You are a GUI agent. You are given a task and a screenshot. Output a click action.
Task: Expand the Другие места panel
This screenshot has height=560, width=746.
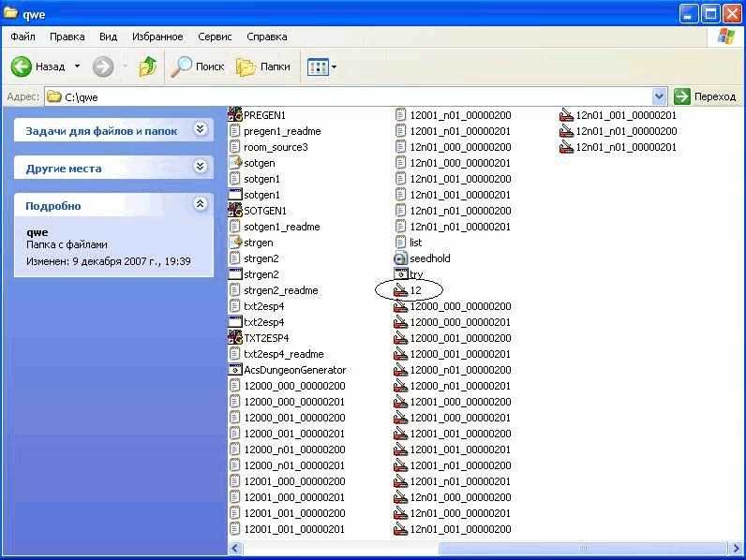tap(201, 167)
